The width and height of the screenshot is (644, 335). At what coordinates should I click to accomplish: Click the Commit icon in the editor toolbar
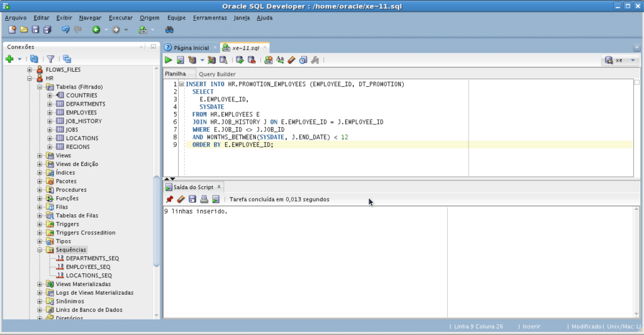[240, 60]
